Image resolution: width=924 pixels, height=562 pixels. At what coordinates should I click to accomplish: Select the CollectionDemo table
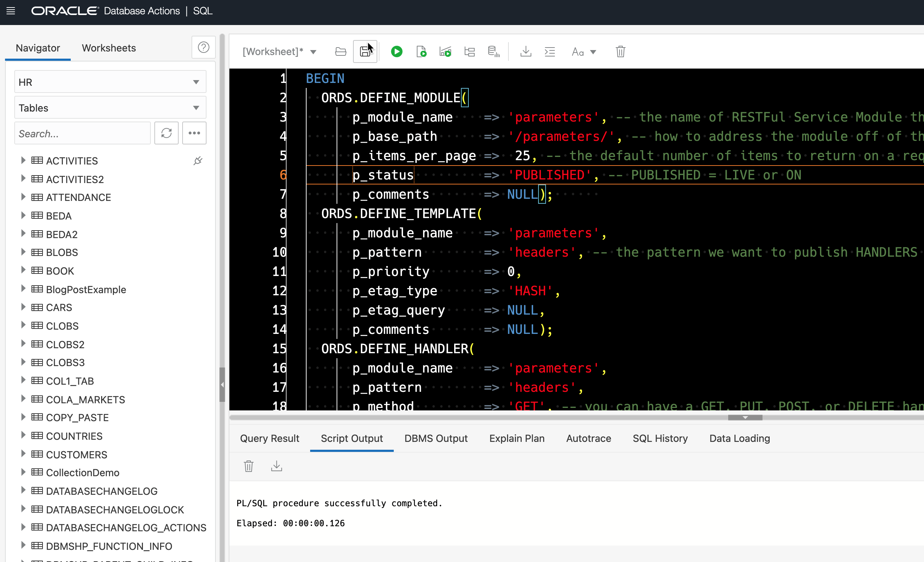[83, 473]
